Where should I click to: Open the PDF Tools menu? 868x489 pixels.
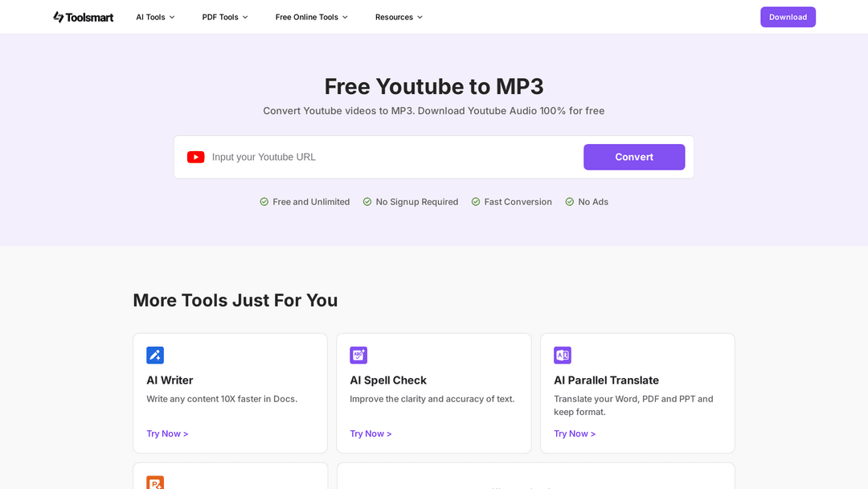point(225,17)
